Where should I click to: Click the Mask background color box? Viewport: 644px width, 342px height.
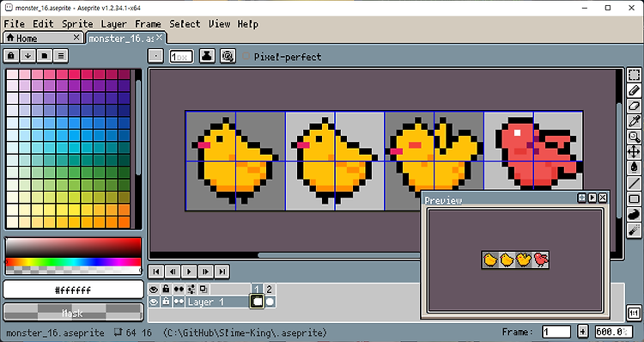pyautogui.click(x=73, y=313)
